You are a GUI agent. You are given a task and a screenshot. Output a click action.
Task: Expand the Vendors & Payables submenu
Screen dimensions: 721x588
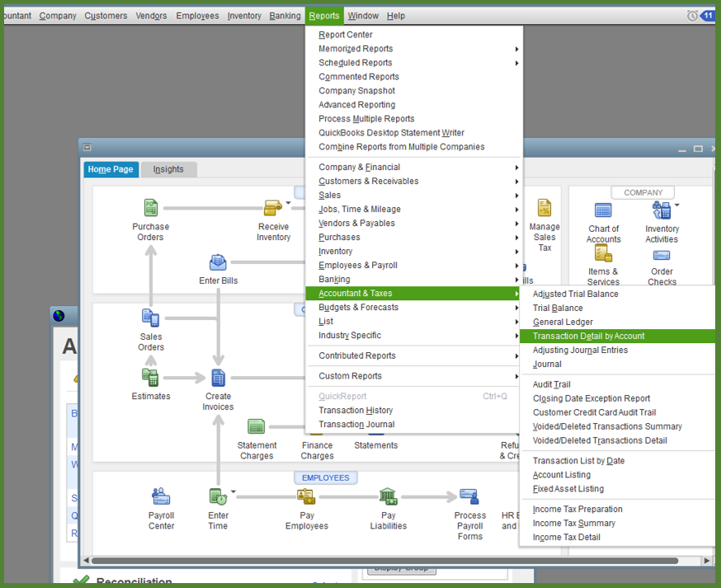[x=517, y=223]
